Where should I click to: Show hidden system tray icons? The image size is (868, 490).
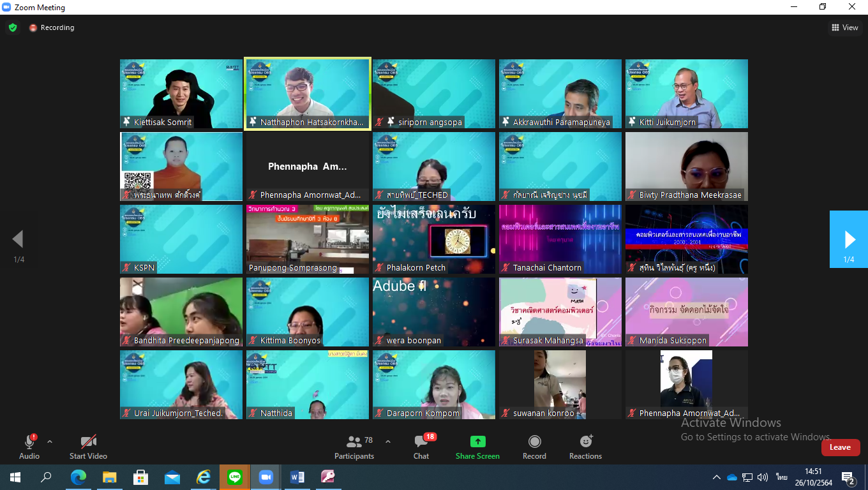(716, 477)
